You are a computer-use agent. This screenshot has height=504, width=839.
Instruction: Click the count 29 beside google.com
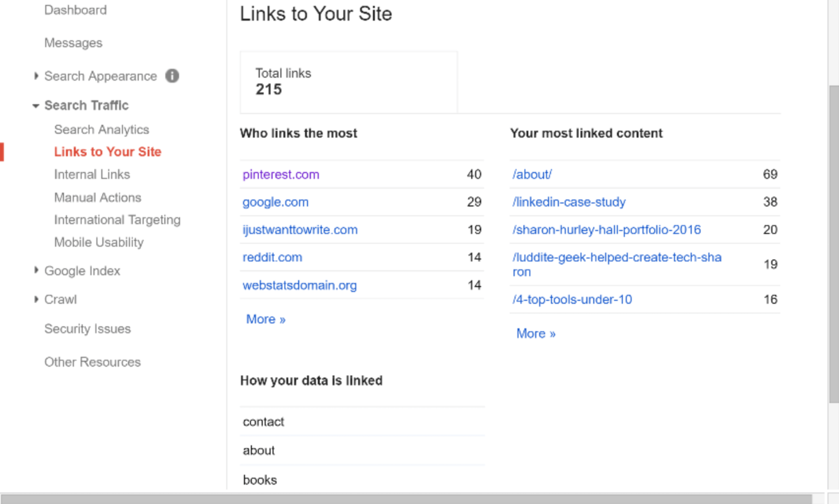click(474, 202)
